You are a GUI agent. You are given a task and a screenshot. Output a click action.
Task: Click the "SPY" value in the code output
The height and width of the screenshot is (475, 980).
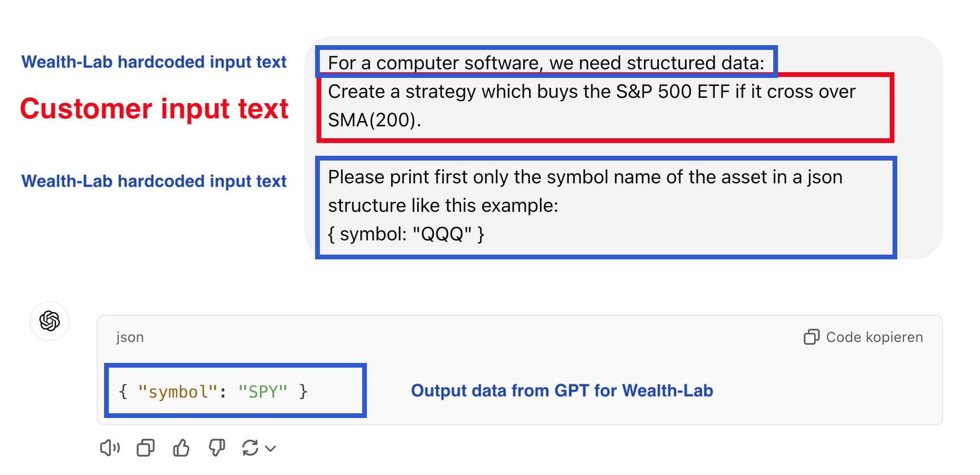tap(263, 392)
